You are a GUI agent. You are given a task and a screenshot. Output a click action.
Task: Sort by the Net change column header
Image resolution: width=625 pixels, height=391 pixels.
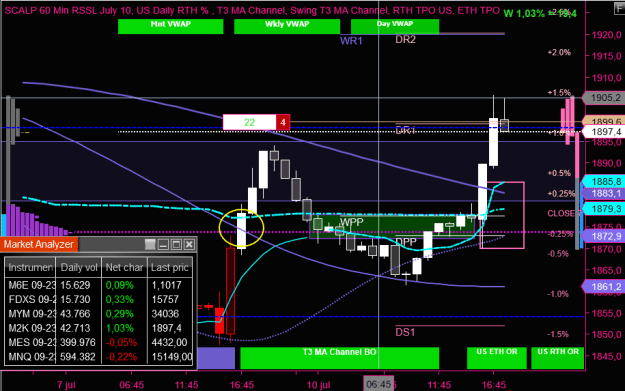click(124, 267)
